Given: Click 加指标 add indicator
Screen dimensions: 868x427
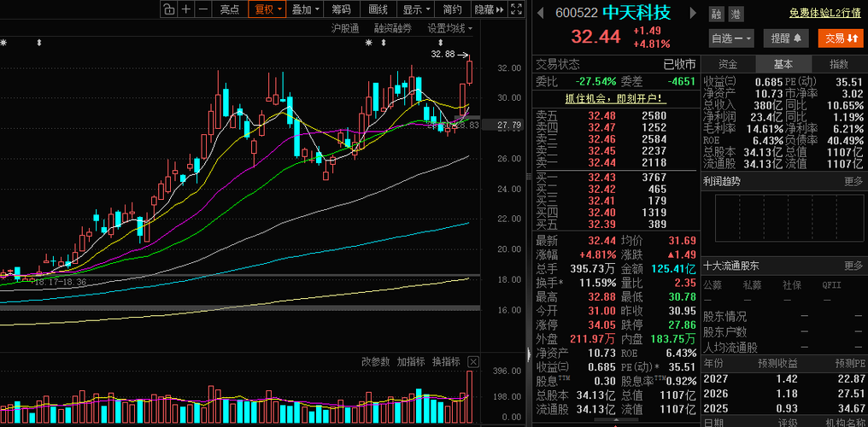Looking at the screenshot, I should (x=411, y=362).
